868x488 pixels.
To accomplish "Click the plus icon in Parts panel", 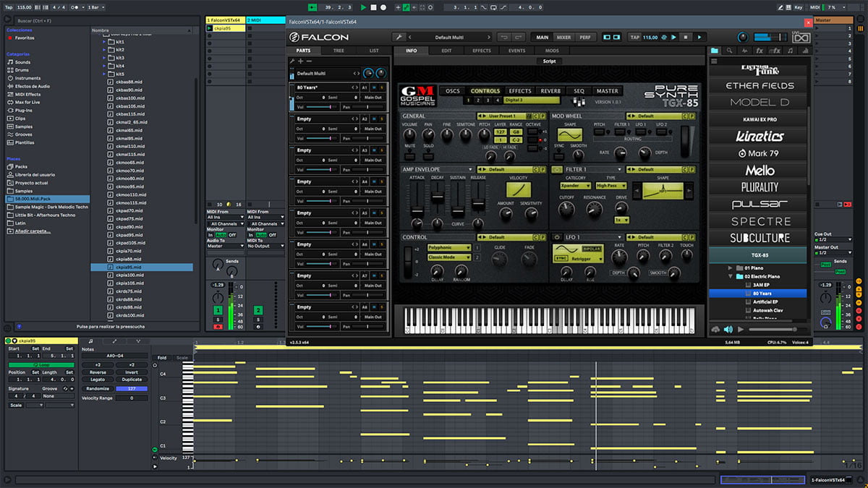I will point(300,61).
